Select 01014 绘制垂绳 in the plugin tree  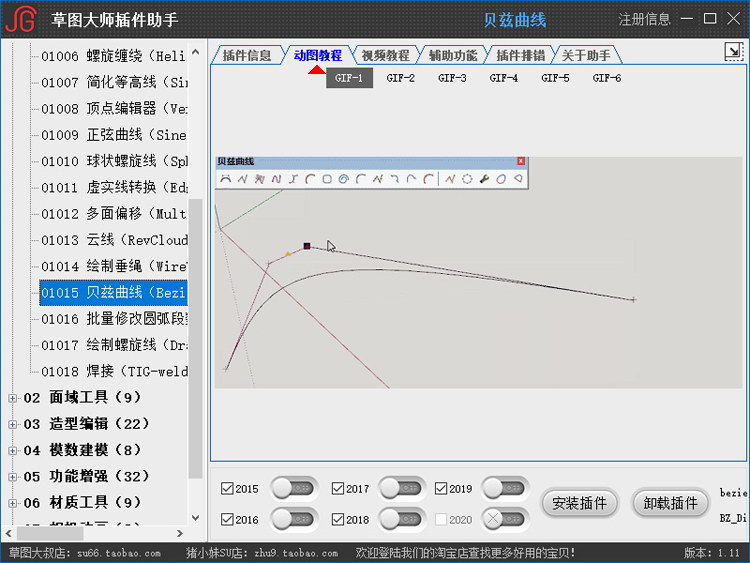point(113,266)
